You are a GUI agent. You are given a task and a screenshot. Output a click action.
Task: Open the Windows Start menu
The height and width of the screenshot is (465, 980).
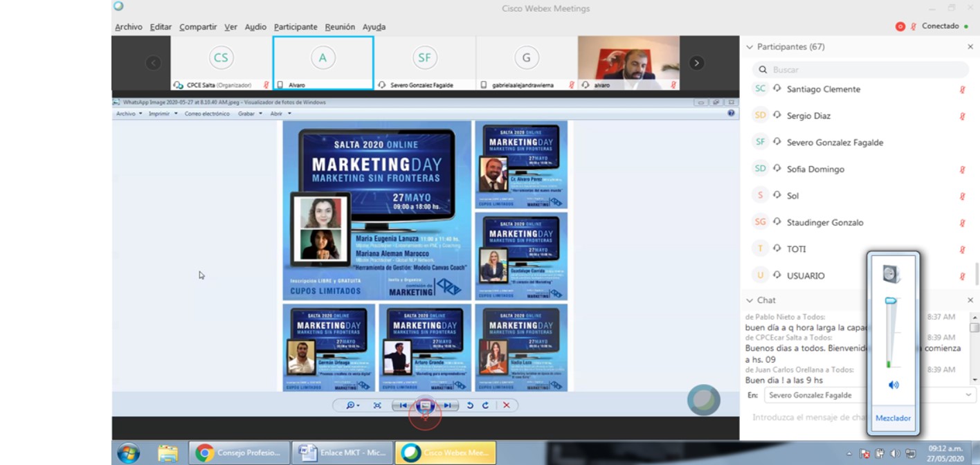point(128,453)
